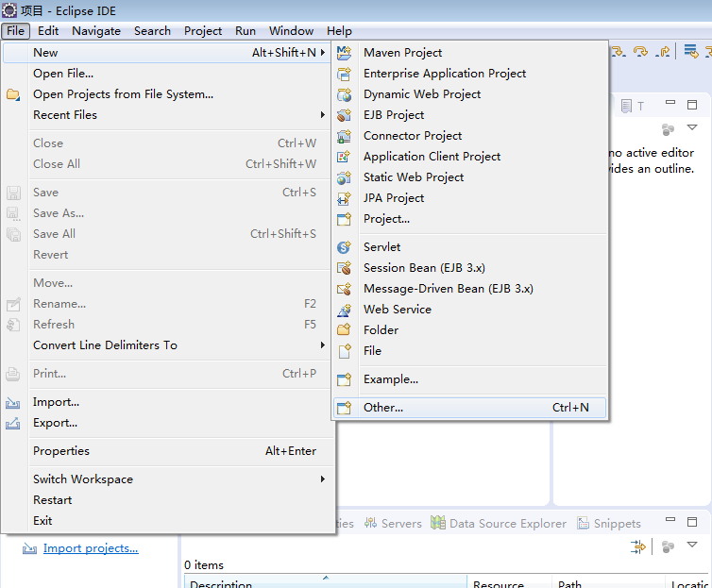
Task: Select Properties in the File menu
Action: [166, 451]
